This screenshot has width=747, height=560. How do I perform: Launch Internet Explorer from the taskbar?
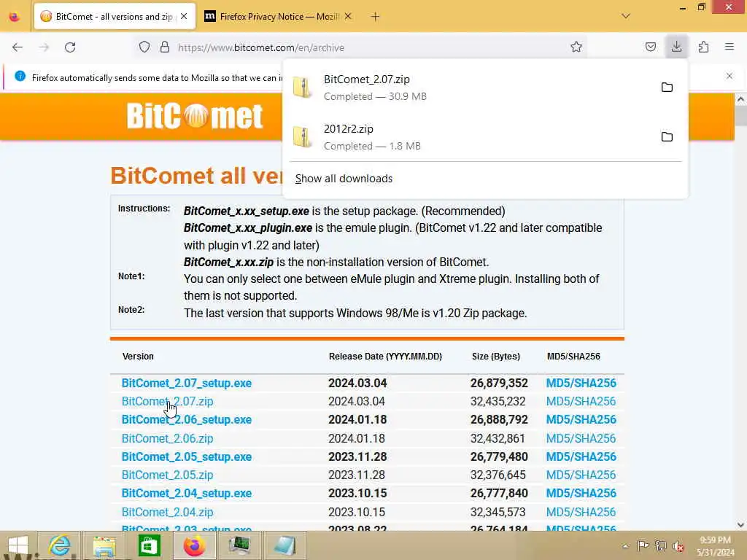pos(60,545)
